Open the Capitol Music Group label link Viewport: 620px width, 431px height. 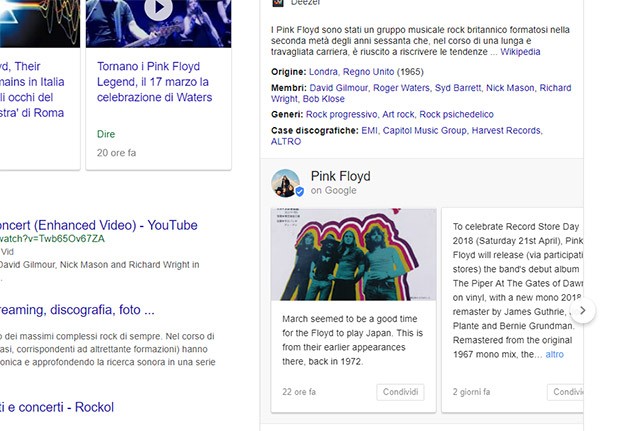(x=425, y=130)
